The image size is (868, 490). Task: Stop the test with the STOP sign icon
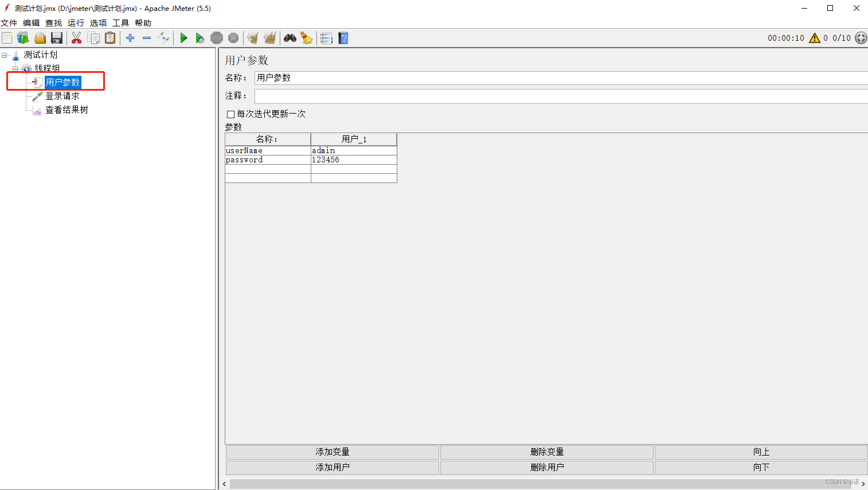(x=217, y=38)
